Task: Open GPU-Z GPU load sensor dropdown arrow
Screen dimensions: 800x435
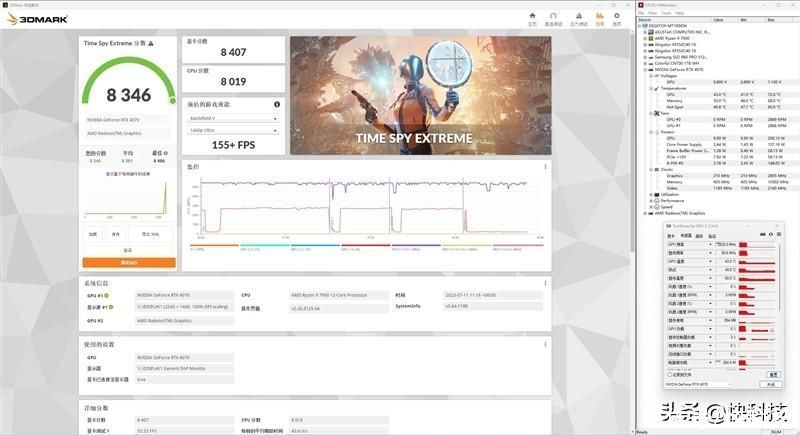Action: coord(710,329)
